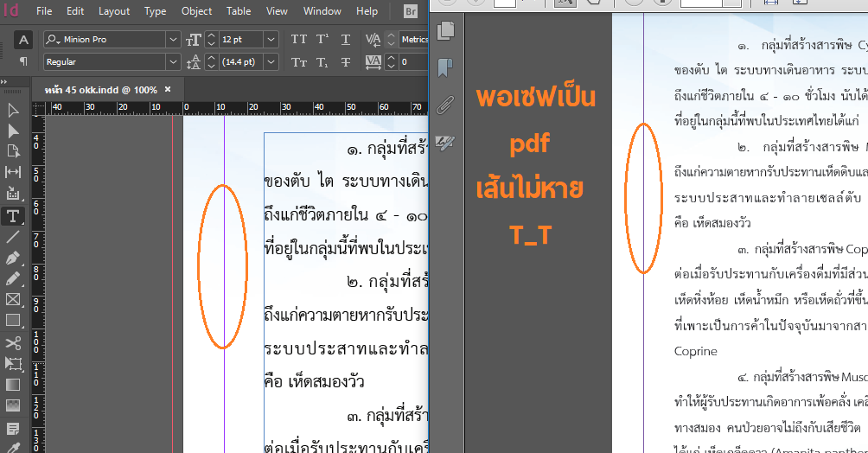Select the Note tool
Viewport: 868px width, 453px height.
[13, 428]
